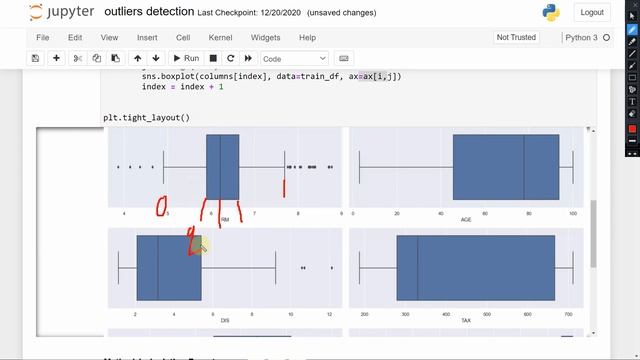640x360 pixels.
Task: Cut selected cells with scissors icon
Action: tap(78, 58)
